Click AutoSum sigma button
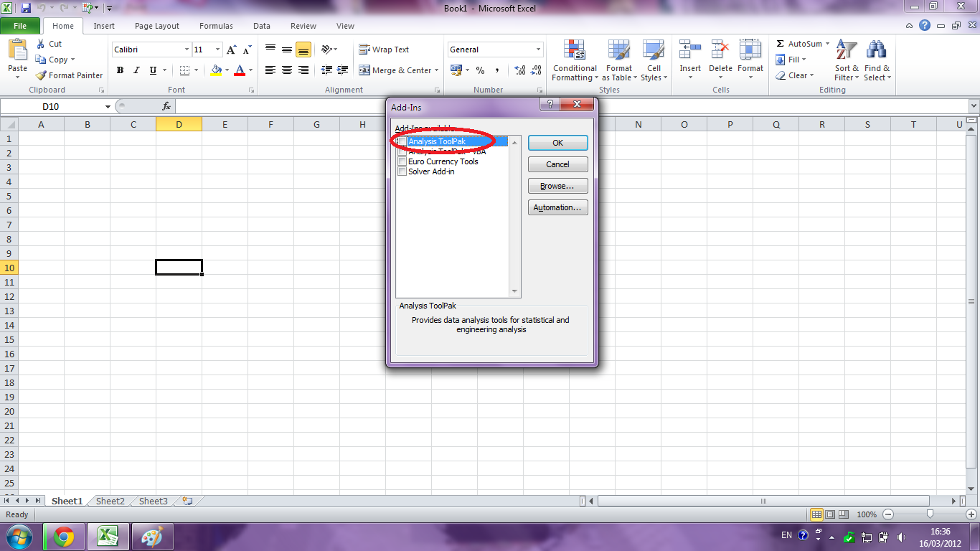Viewport: 980px width, 551px height. pos(780,44)
